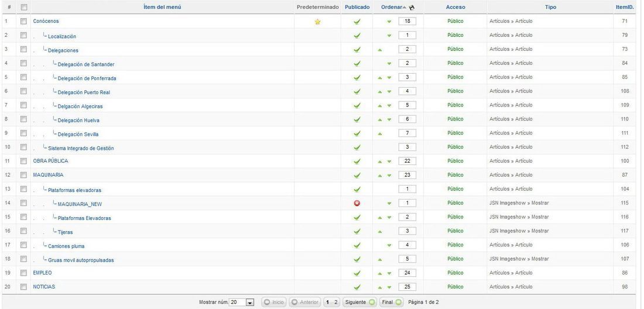Move Localización down with its arrow
644x309 pixels.
(x=389, y=36)
